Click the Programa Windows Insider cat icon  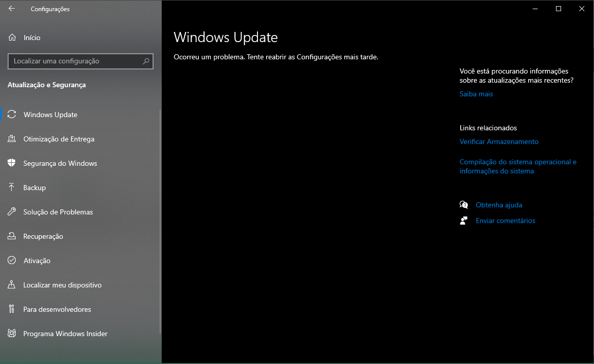click(x=12, y=333)
